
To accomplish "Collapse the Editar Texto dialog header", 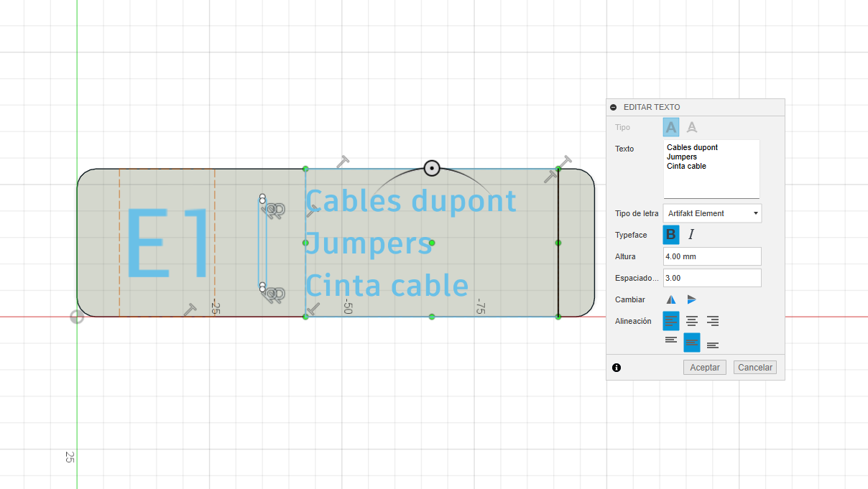I will (x=613, y=106).
